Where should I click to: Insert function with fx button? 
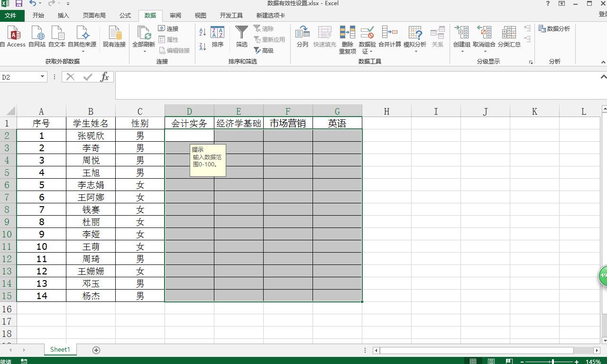click(x=105, y=77)
